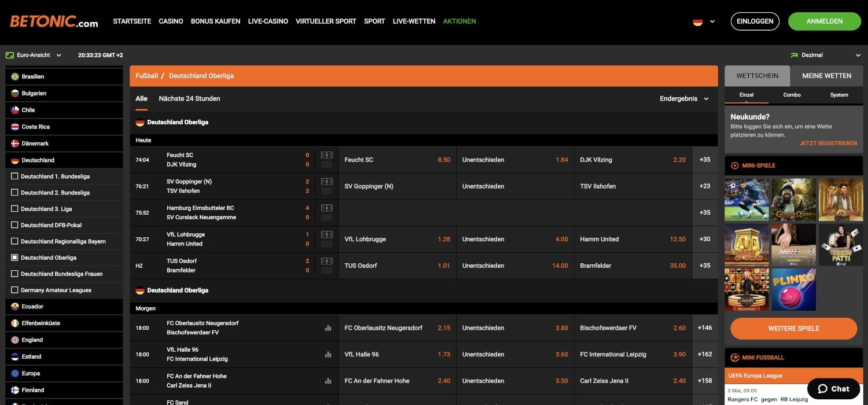Open statistics for FC An der Fahner Hohe
Image resolution: width=868 pixels, height=405 pixels.
click(328, 381)
